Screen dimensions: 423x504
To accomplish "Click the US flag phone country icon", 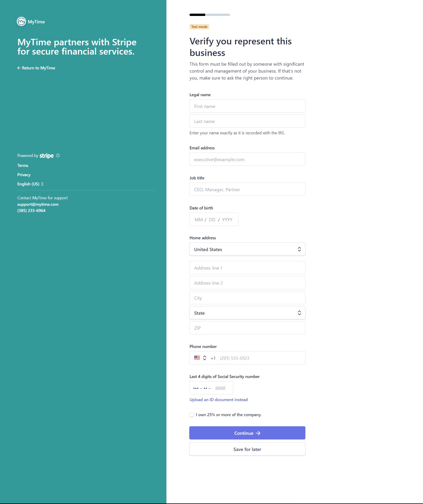I will [x=197, y=358].
